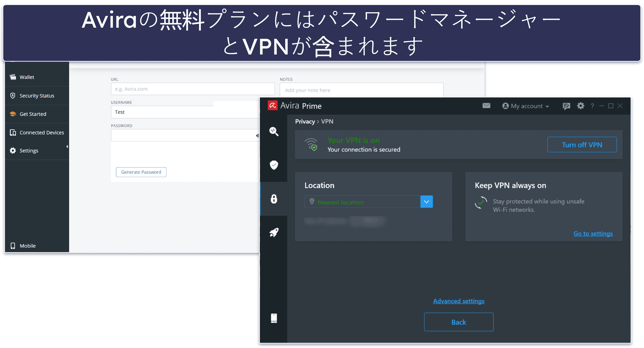Open Security Status in sidebar

pos(37,95)
